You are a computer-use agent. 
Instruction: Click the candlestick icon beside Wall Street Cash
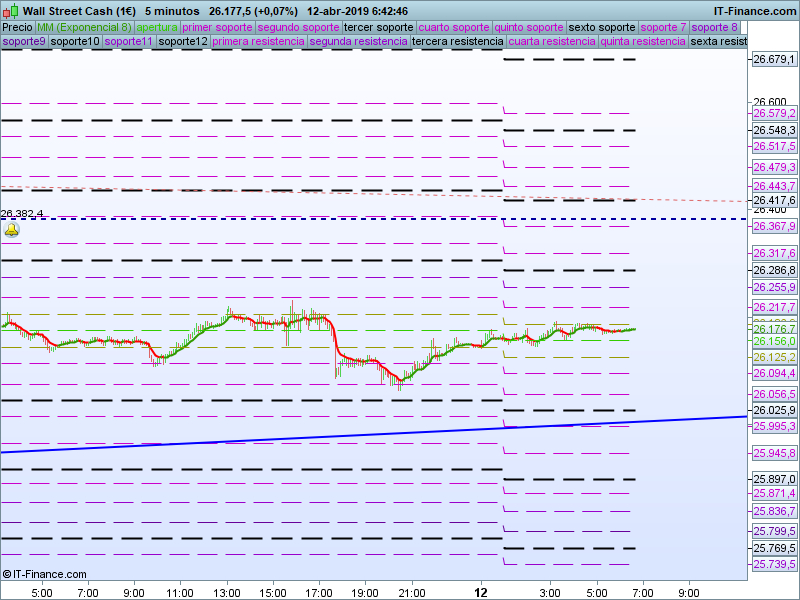pos(11,10)
